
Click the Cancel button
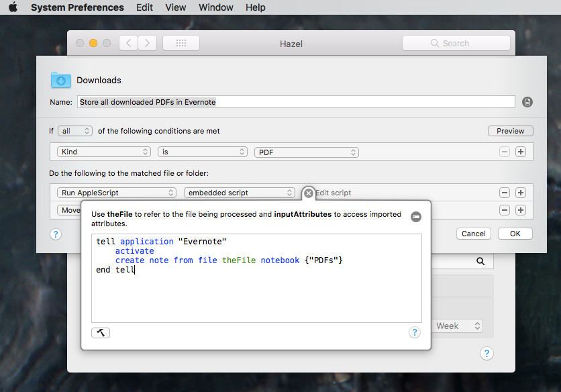pyautogui.click(x=473, y=234)
